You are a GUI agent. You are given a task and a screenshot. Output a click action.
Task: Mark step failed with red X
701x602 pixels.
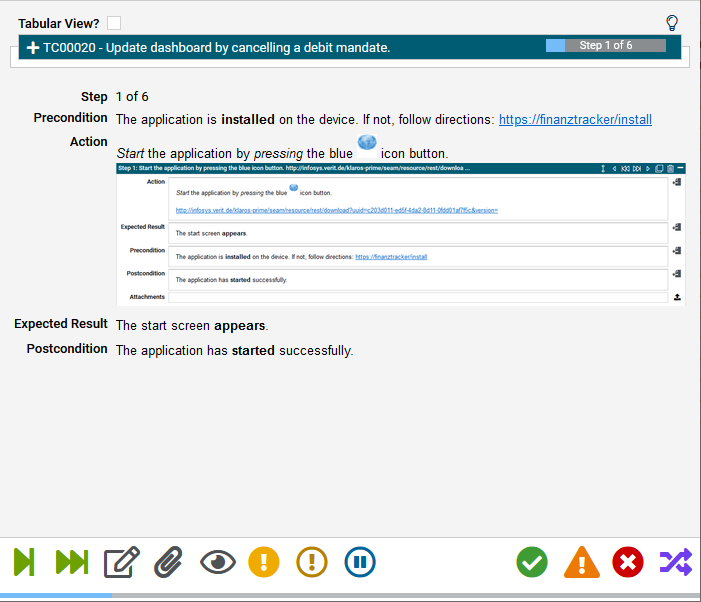point(628,562)
